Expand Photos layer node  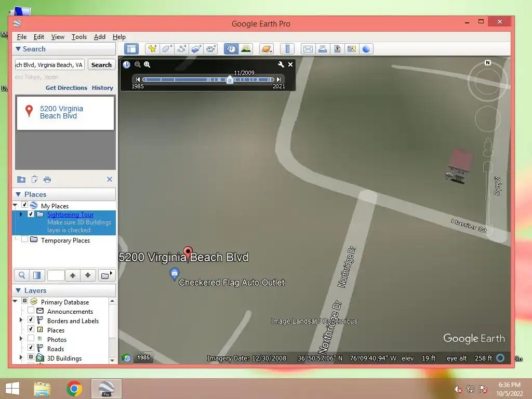click(x=21, y=338)
